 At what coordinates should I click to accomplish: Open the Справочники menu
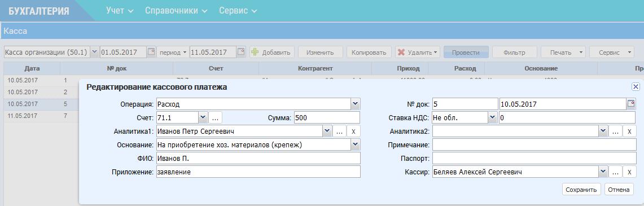click(x=176, y=11)
